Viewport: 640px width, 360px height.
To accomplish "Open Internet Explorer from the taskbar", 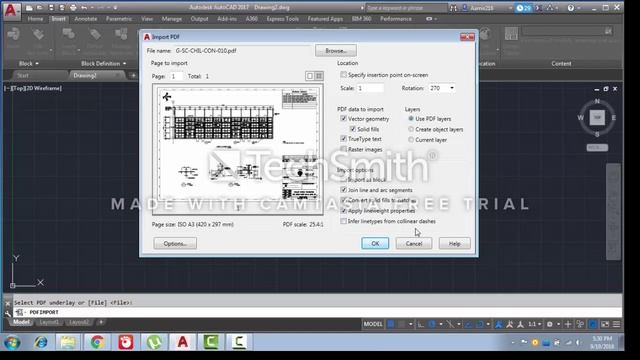I will [x=40, y=342].
